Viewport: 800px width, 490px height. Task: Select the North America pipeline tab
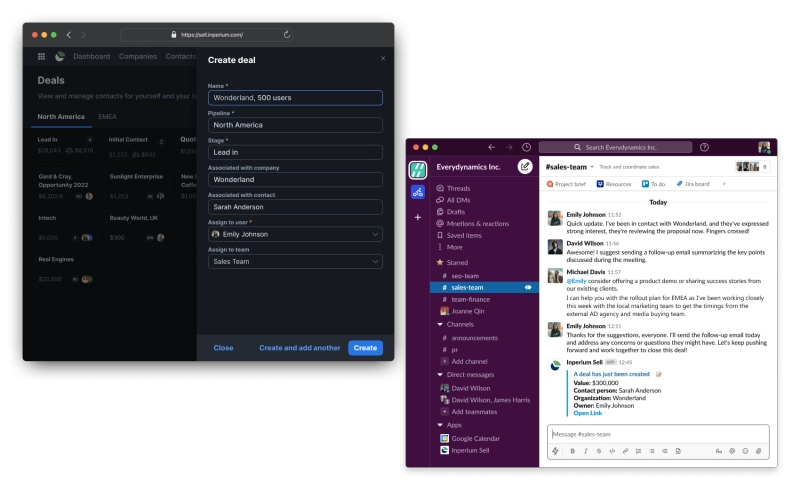tap(61, 116)
